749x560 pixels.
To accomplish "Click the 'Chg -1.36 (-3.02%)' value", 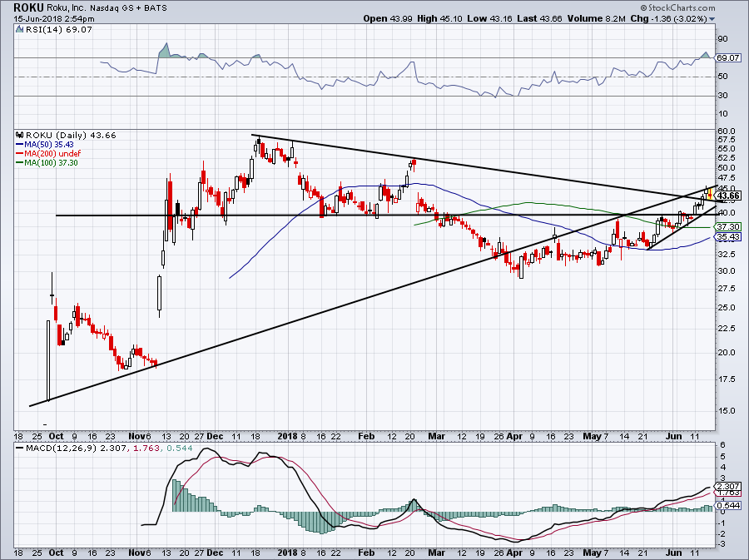I will tap(669, 18).
